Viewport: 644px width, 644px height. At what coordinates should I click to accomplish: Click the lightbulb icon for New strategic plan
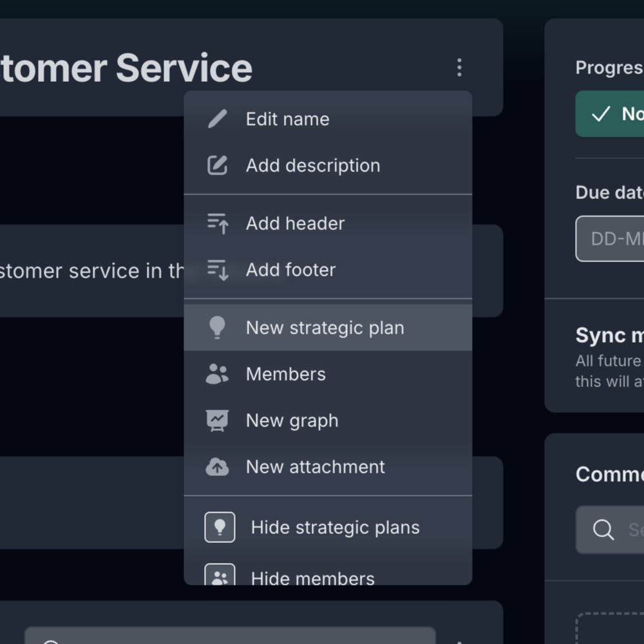[217, 328]
